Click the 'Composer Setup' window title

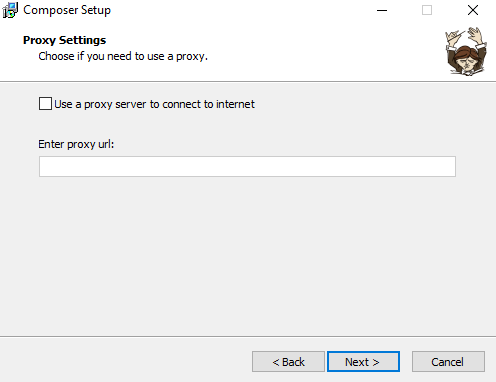[67, 10]
